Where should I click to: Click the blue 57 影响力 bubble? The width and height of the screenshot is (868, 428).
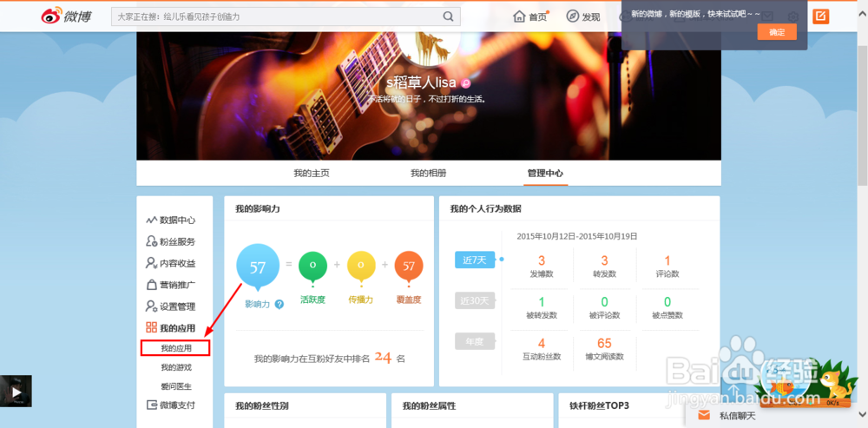click(x=258, y=267)
